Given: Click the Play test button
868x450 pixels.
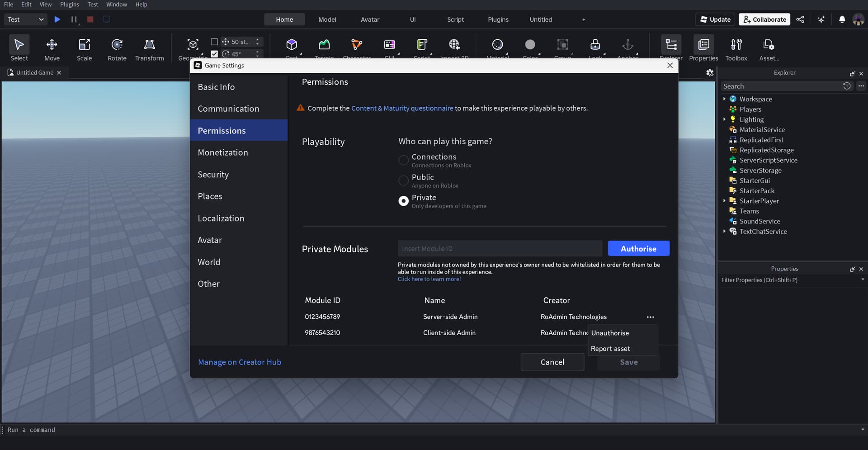Looking at the screenshot, I should click(57, 19).
